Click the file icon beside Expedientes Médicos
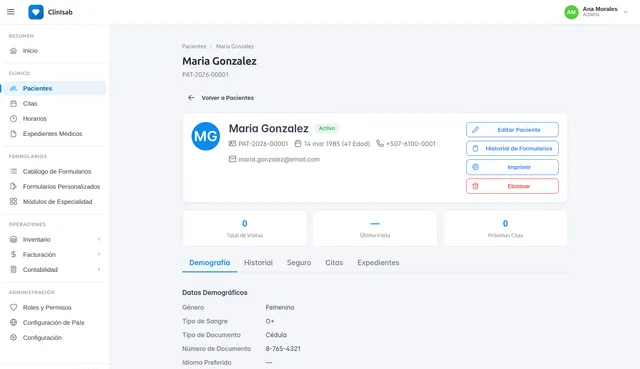 click(13, 133)
